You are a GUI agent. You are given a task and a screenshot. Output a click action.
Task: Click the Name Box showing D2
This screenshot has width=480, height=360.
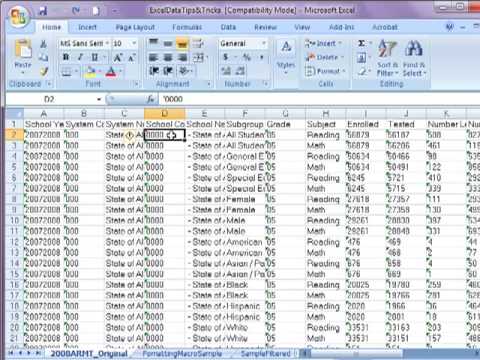[50, 99]
